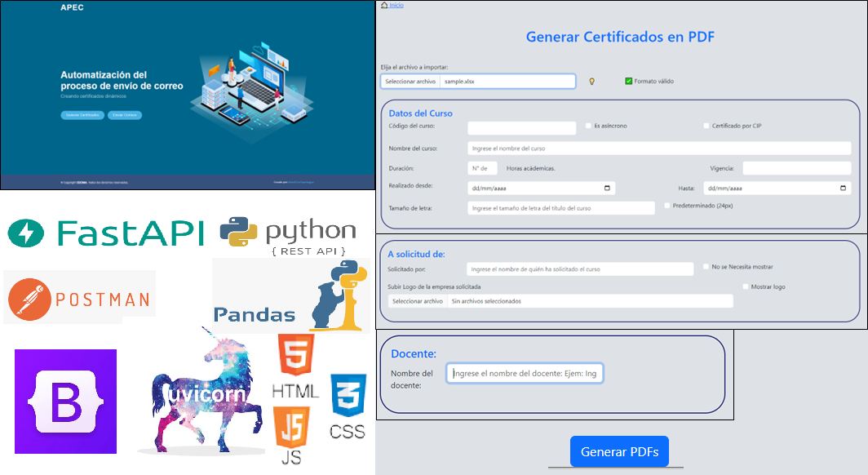Click the FastAPI logo
This screenshot has height=475, width=868.
(106, 232)
